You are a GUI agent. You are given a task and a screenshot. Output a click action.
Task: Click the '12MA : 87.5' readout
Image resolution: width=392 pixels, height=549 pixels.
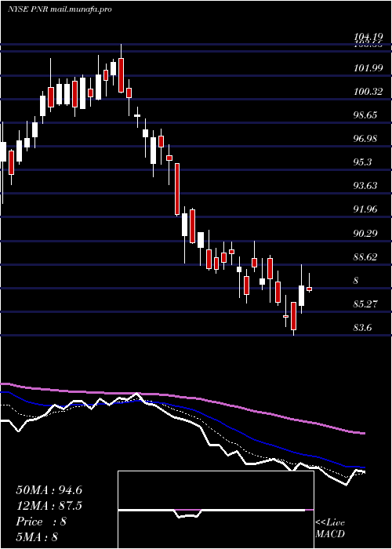(x=49, y=506)
